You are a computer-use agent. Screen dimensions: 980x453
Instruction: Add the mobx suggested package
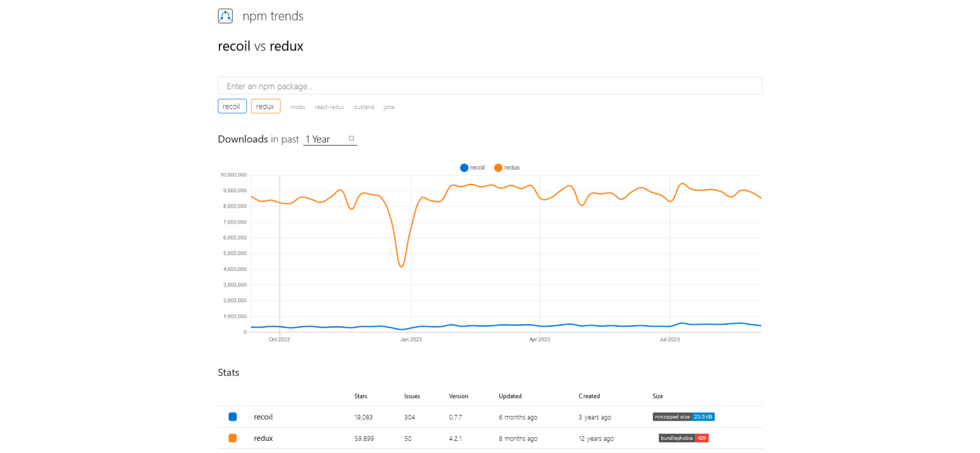pos(298,107)
